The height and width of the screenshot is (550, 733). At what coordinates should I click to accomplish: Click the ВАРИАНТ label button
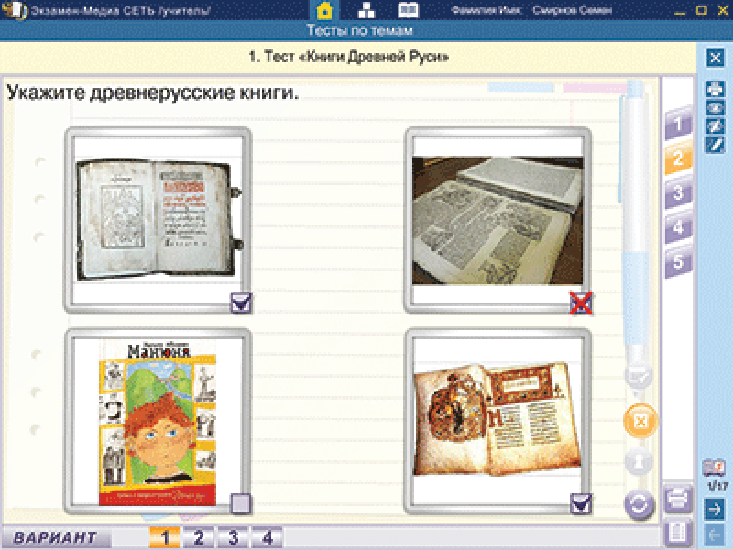click(x=56, y=537)
